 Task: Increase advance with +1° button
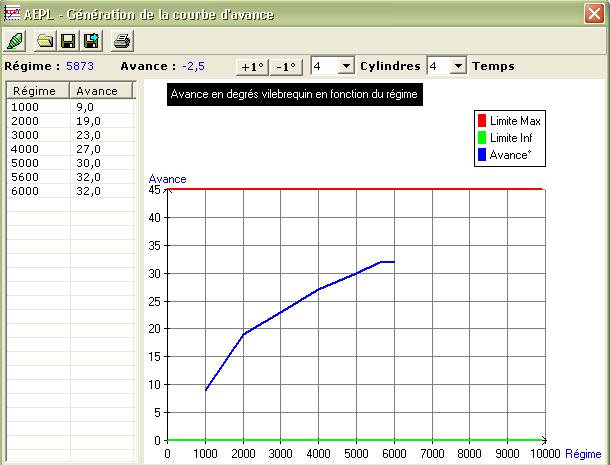pos(252,66)
